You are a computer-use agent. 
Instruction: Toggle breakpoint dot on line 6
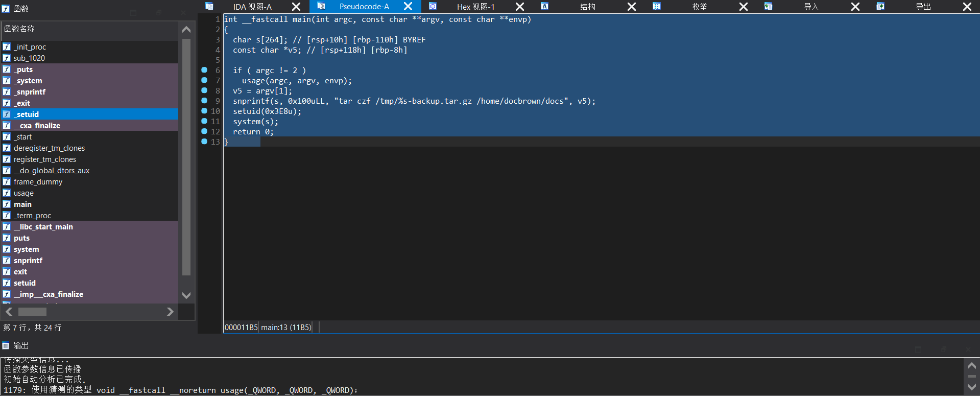pyautogui.click(x=204, y=70)
